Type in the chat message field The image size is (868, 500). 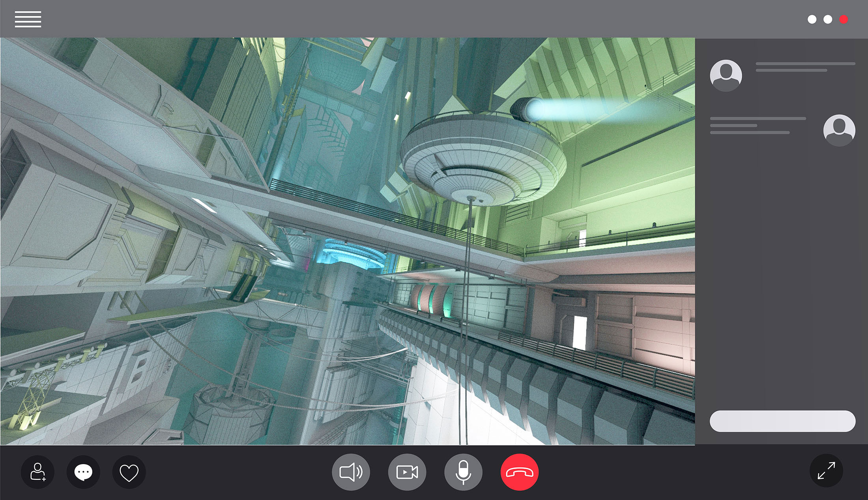coord(782,421)
